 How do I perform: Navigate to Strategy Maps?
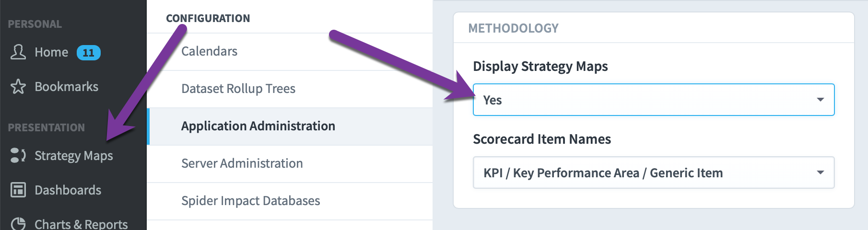74,156
